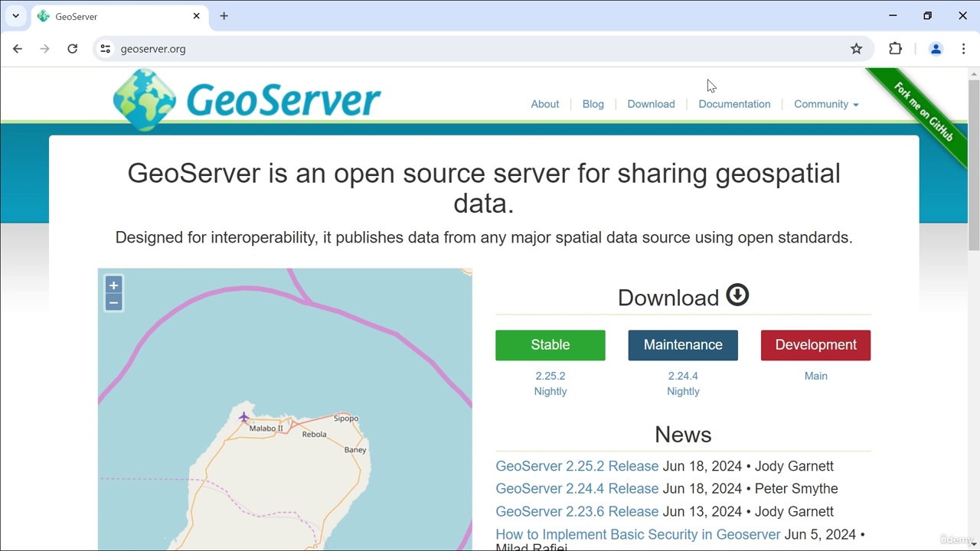Click the Download heading text
This screenshot has width=980, height=551.
coord(668,298)
